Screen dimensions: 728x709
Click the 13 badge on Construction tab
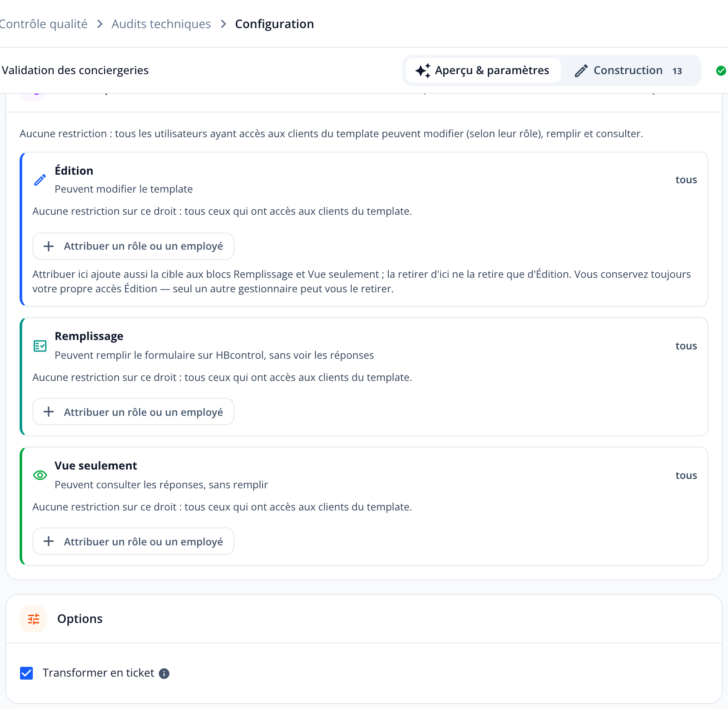[677, 71]
